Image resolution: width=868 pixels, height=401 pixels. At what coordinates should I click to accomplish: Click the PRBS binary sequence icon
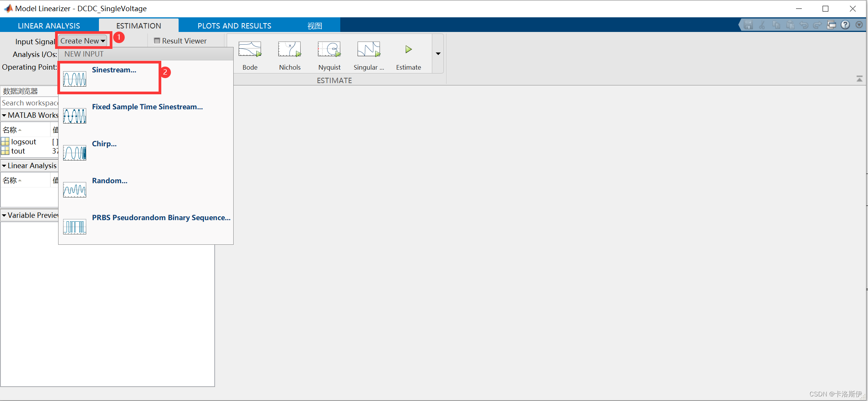pos(75,227)
